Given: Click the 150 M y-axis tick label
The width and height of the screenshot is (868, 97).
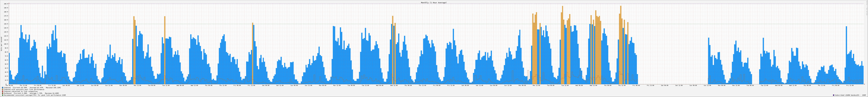Looking at the screenshot, I should tap(5, 24).
